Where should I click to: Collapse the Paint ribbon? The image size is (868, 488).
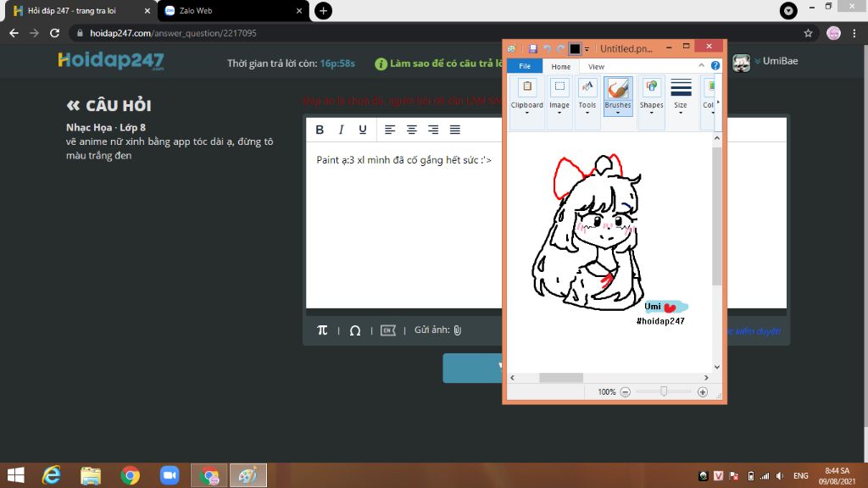(x=701, y=65)
